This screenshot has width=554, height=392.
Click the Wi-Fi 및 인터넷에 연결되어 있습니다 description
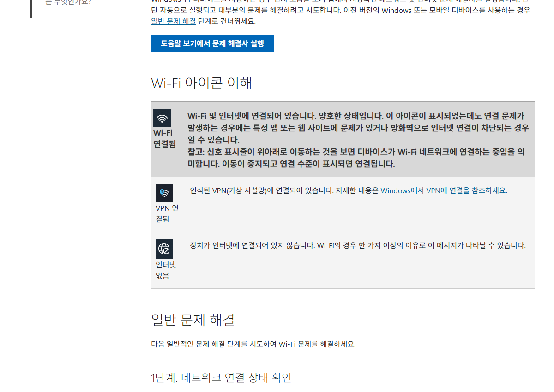click(x=358, y=128)
